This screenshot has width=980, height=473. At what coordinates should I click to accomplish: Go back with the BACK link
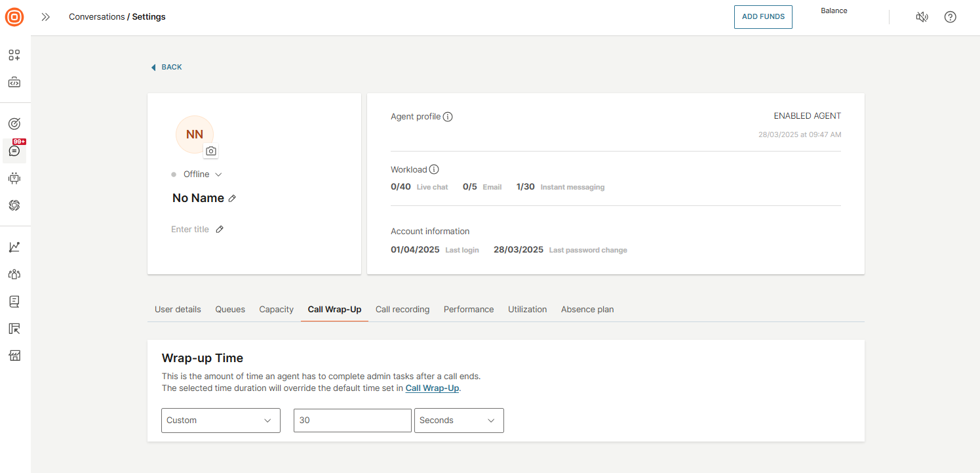[167, 67]
